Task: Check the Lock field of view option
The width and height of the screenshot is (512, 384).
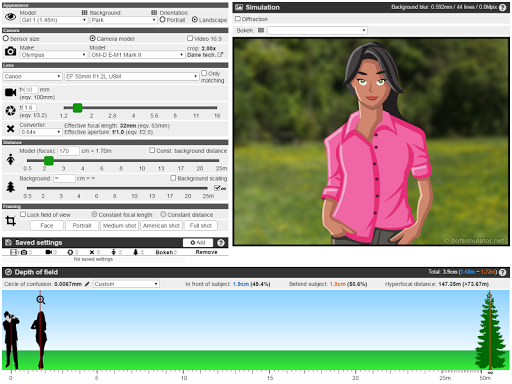Action: (23, 214)
